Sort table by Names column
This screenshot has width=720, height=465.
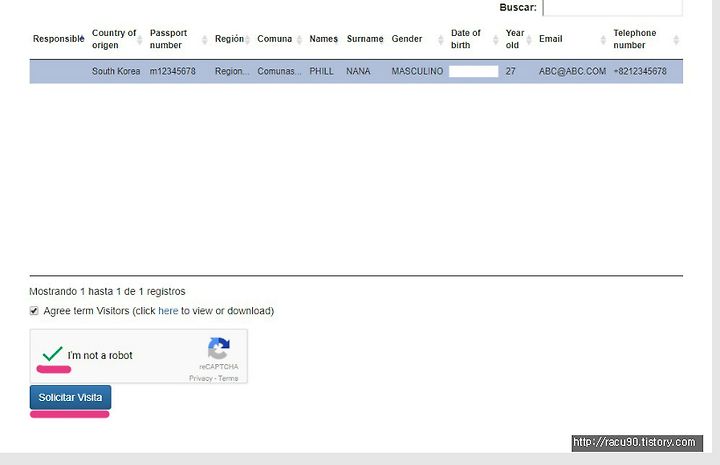(324, 39)
